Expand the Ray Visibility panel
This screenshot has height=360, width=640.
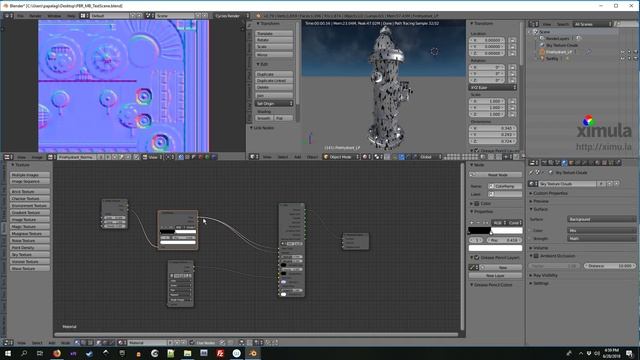543,276
